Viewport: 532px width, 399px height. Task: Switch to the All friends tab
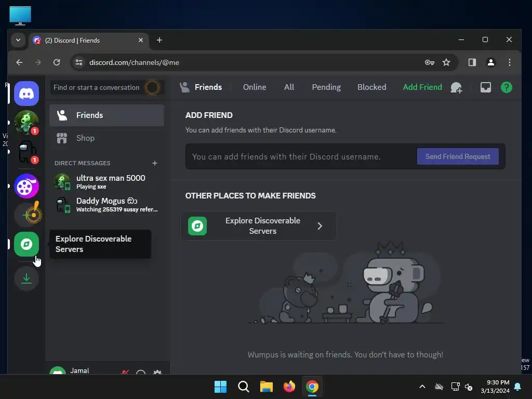(x=289, y=87)
